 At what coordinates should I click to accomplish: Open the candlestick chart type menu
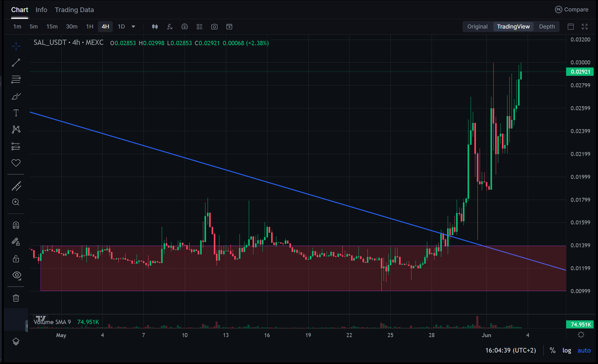point(154,26)
